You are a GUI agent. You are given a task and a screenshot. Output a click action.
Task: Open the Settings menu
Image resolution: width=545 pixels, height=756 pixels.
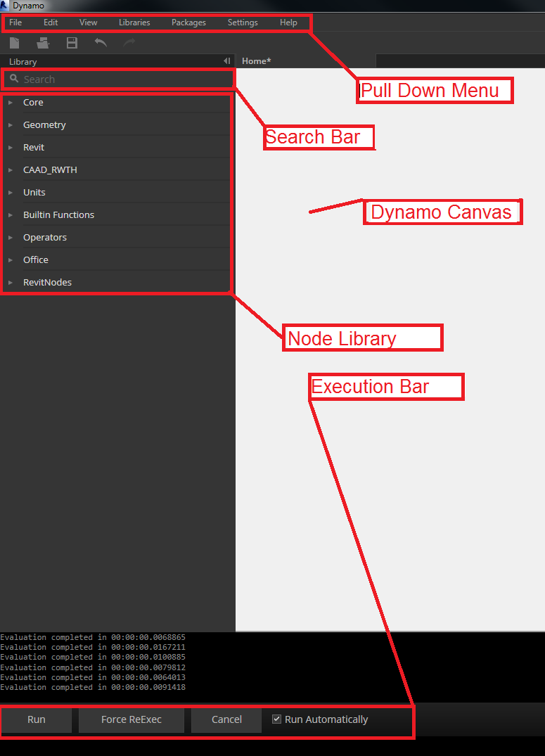pos(243,23)
